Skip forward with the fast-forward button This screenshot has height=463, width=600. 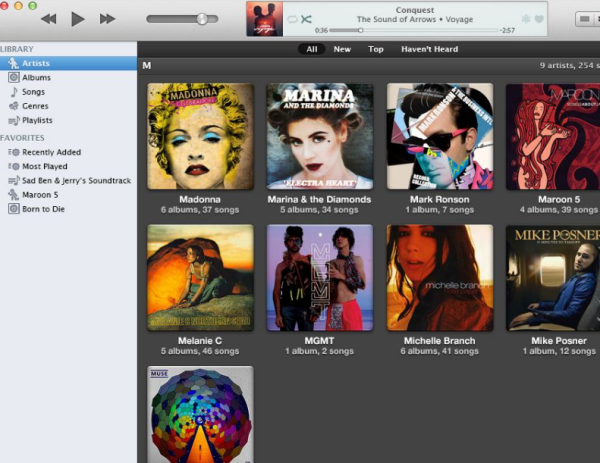(107, 19)
